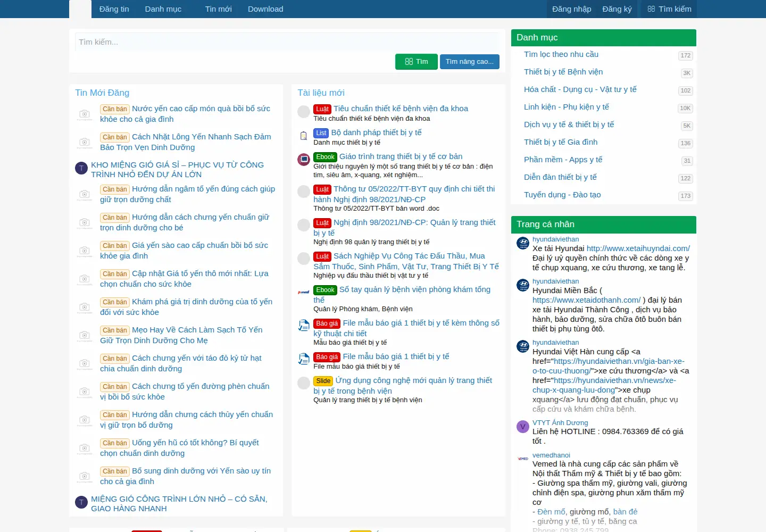This screenshot has height=532, width=766.
Task: Open Thiết bị y tế Bệnh viện category
Action: pyautogui.click(x=563, y=72)
